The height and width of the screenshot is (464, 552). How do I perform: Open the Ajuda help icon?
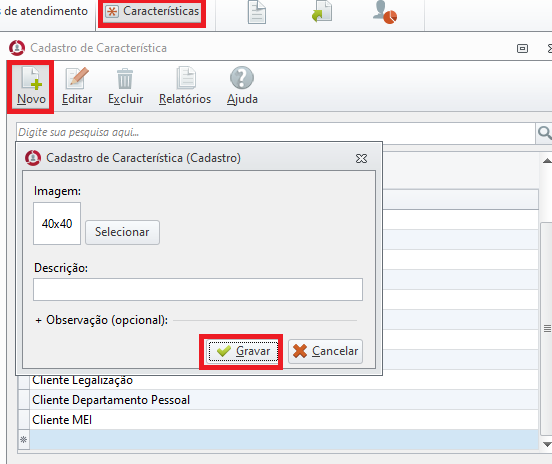coord(242,78)
